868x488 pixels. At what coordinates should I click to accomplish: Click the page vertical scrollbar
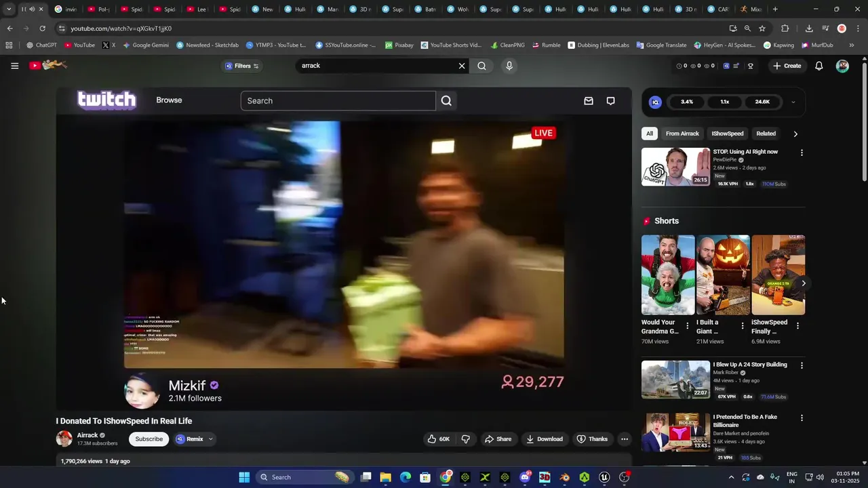coord(864,122)
